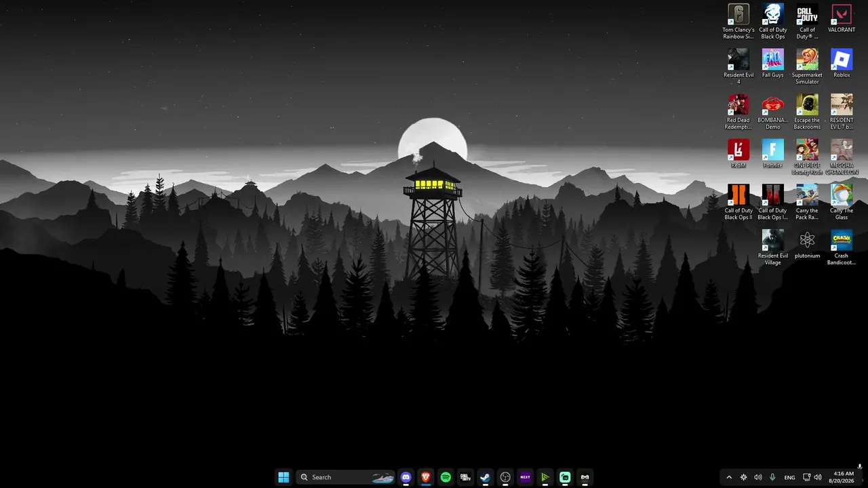Open Steam from the taskbar

pyautogui.click(x=485, y=477)
